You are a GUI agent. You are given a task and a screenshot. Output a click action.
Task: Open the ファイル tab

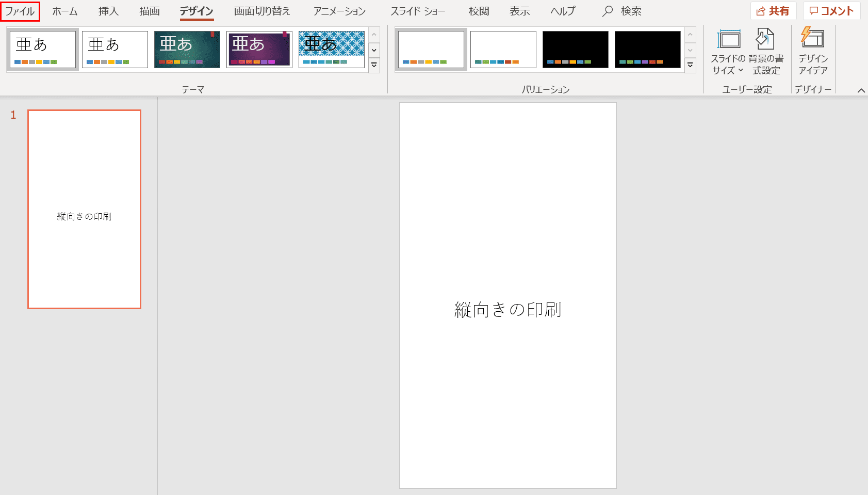pos(20,11)
